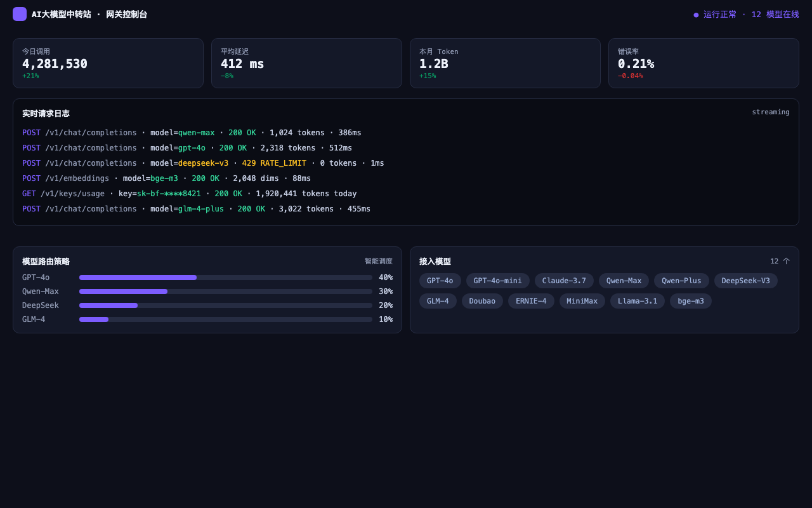Click the streaming label in log panel
The width and height of the screenshot is (812, 508).
pos(771,112)
